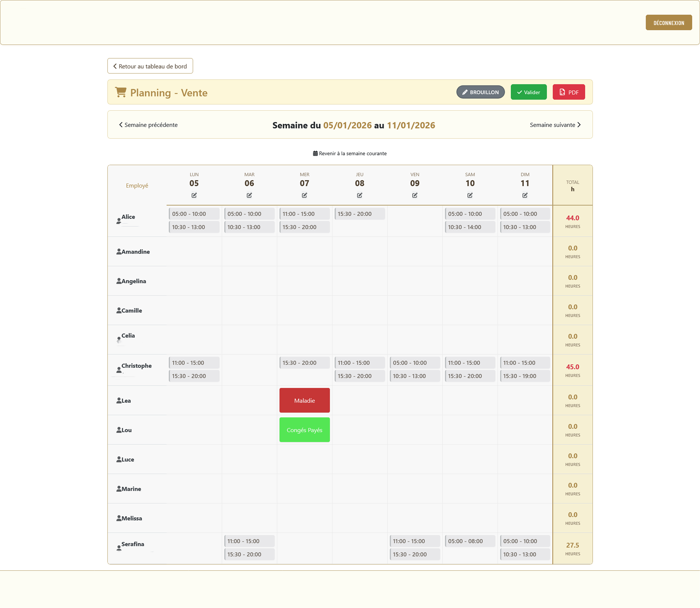Click the edit icon under MAR 06
The image size is (700, 608).
click(x=249, y=195)
